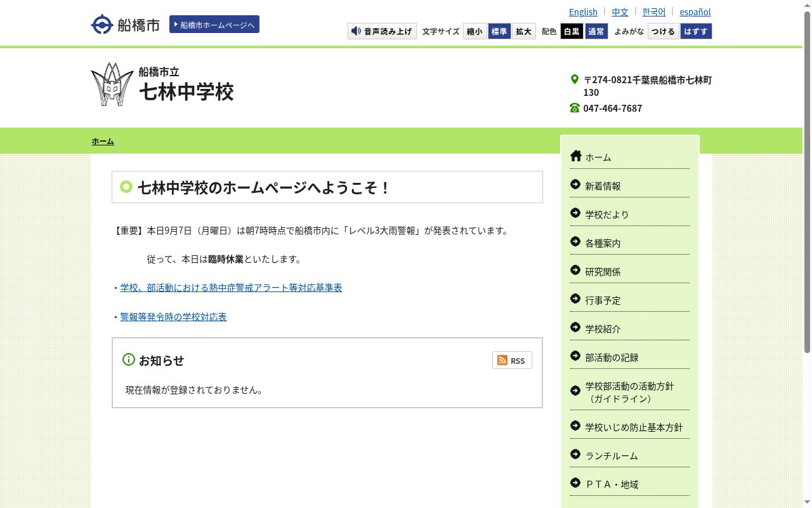Click the audio read-aloud speaker button
Image resolution: width=812 pixels, height=508 pixels.
click(382, 31)
